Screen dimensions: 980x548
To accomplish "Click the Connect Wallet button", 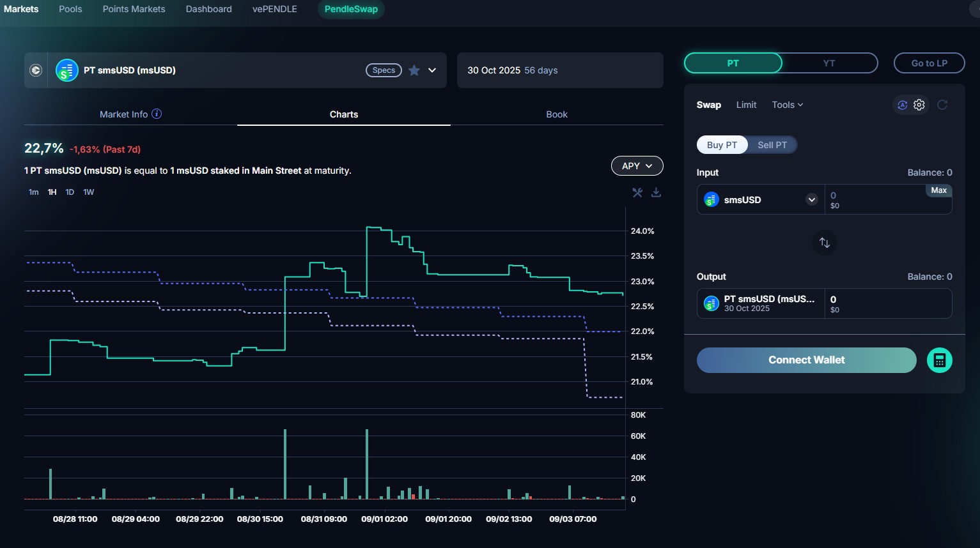I will [807, 360].
